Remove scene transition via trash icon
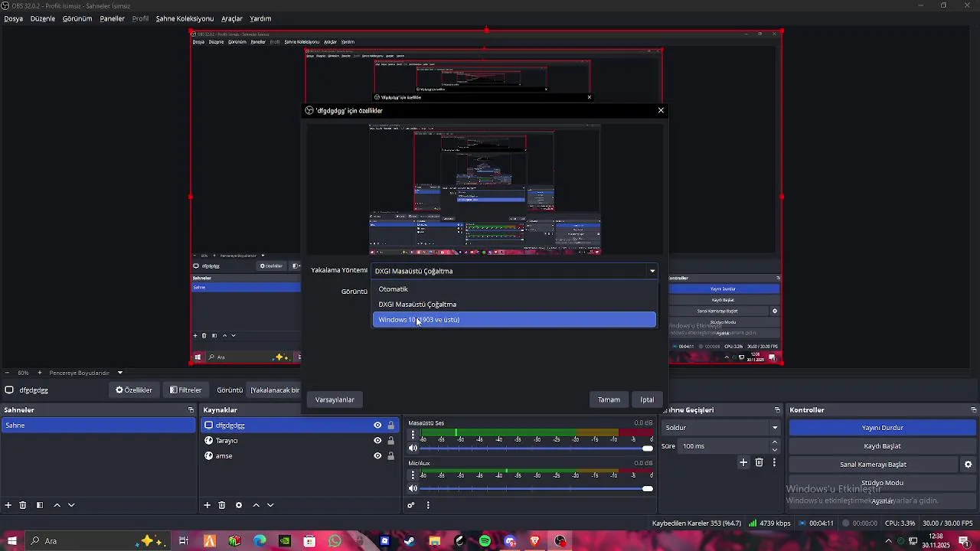 [x=759, y=462]
